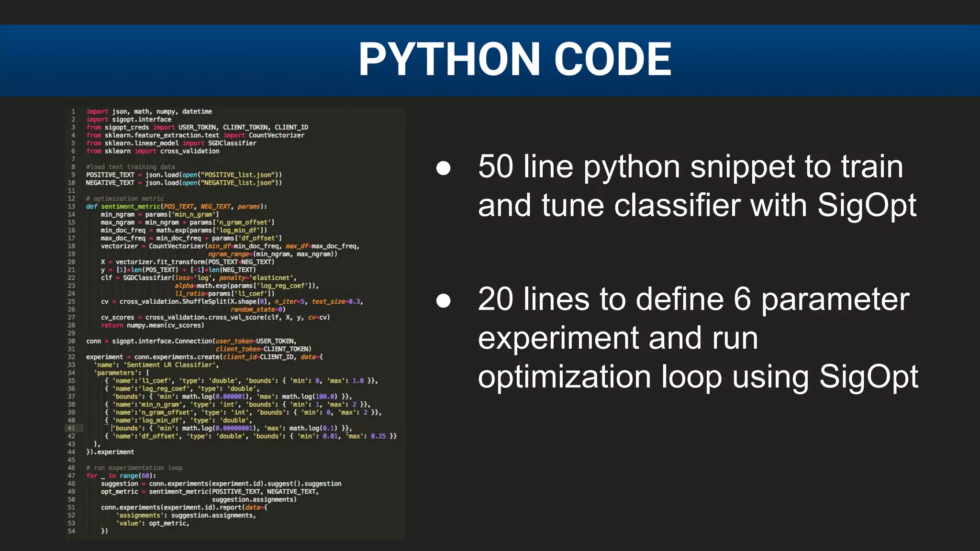This screenshot has width=980, height=551.
Task: Click text 'optimization loop using SigOpt'
Action: click(x=698, y=377)
